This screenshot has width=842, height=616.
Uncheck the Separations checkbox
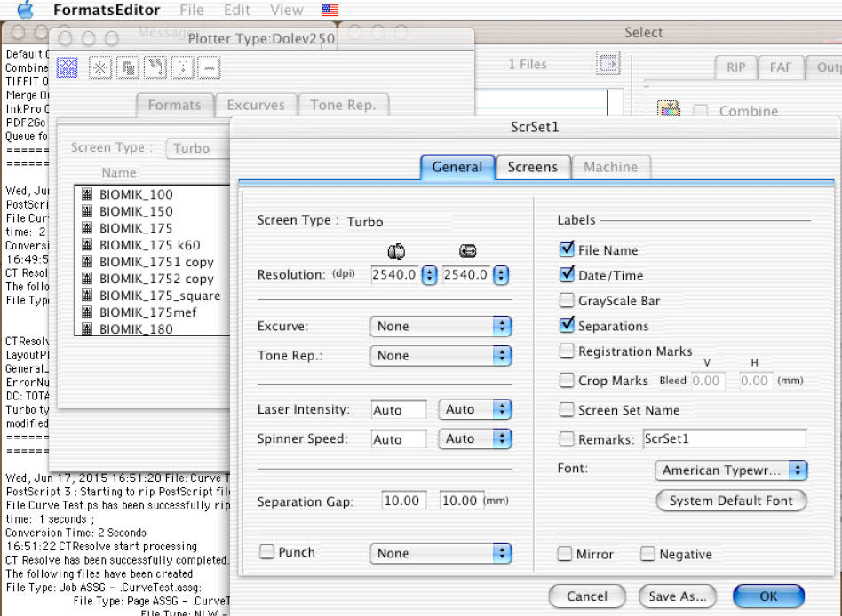point(567,325)
